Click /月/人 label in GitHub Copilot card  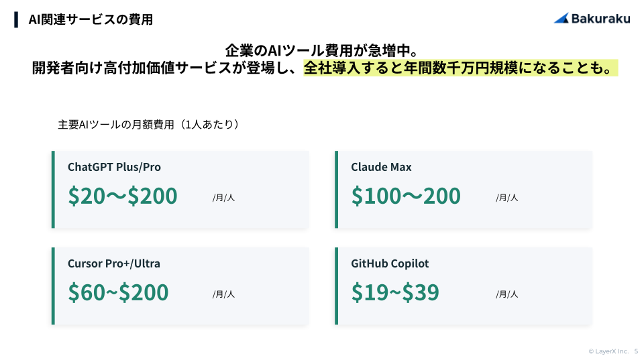point(506,294)
